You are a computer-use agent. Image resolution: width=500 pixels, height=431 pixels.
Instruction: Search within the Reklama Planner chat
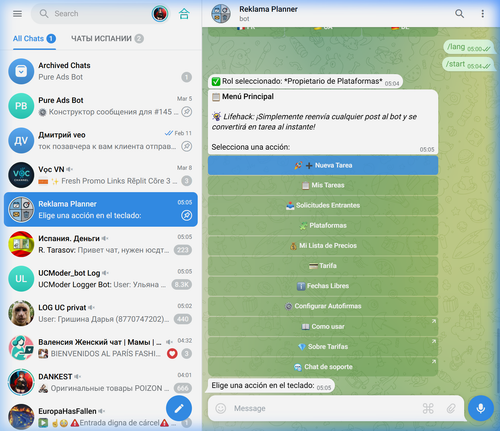[x=459, y=14]
